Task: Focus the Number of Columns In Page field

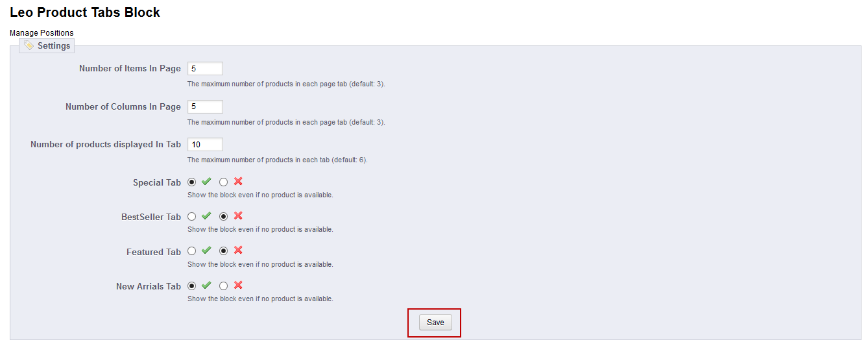Action: pos(205,106)
